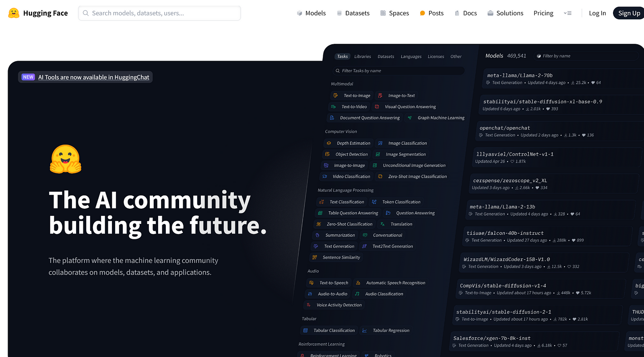The image size is (644, 357).
Task: Open AI Tools in HuggingChat announcement
Action: click(94, 77)
